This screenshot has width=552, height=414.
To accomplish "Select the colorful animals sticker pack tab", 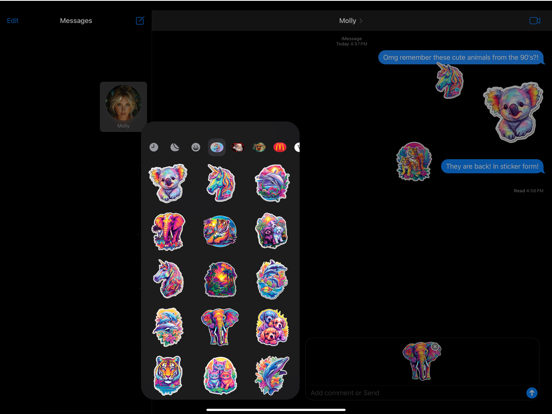I will 217,147.
